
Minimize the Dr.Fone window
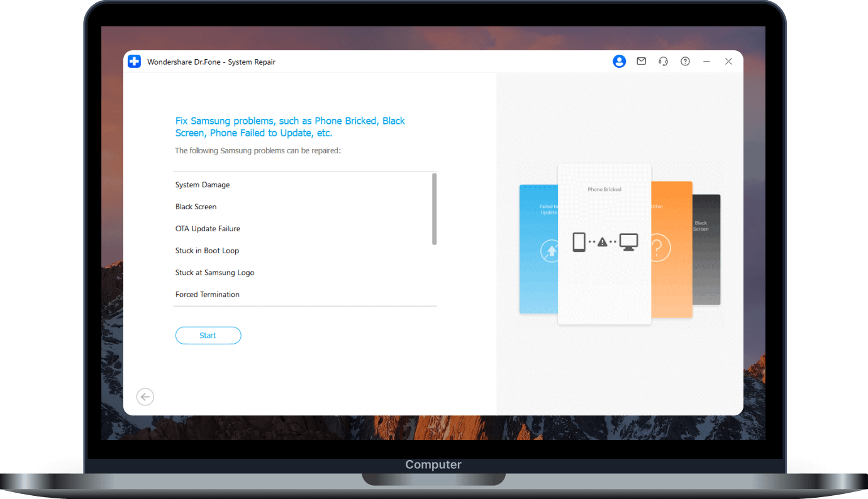(x=707, y=62)
